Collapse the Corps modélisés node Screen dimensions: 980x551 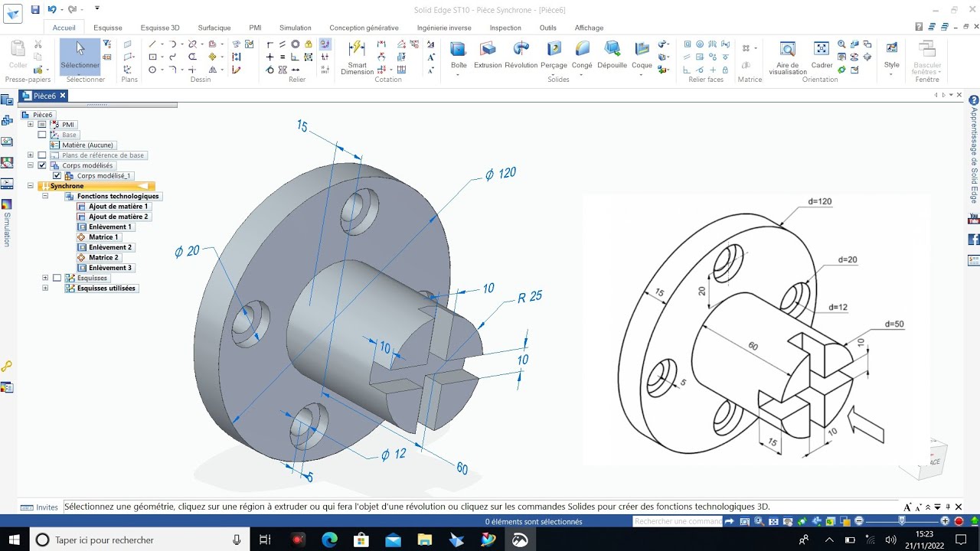pos(31,165)
